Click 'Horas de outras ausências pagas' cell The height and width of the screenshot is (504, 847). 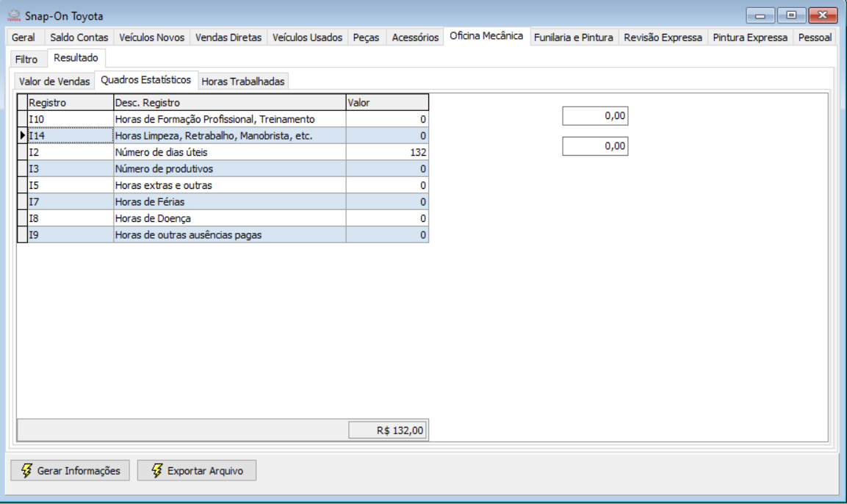tap(230, 235)
